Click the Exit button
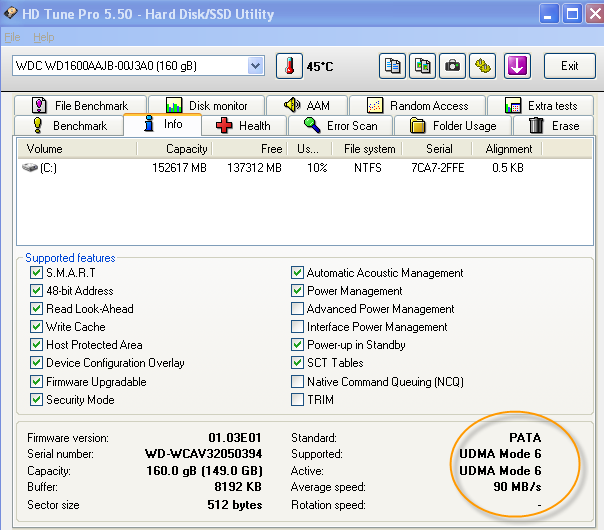 pos(570,66)
